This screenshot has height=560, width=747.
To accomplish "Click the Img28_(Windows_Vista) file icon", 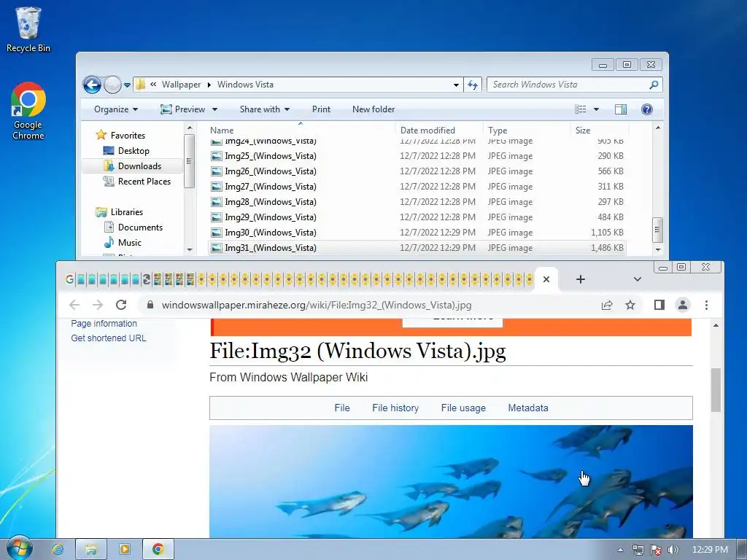I will tap(216, 202).
